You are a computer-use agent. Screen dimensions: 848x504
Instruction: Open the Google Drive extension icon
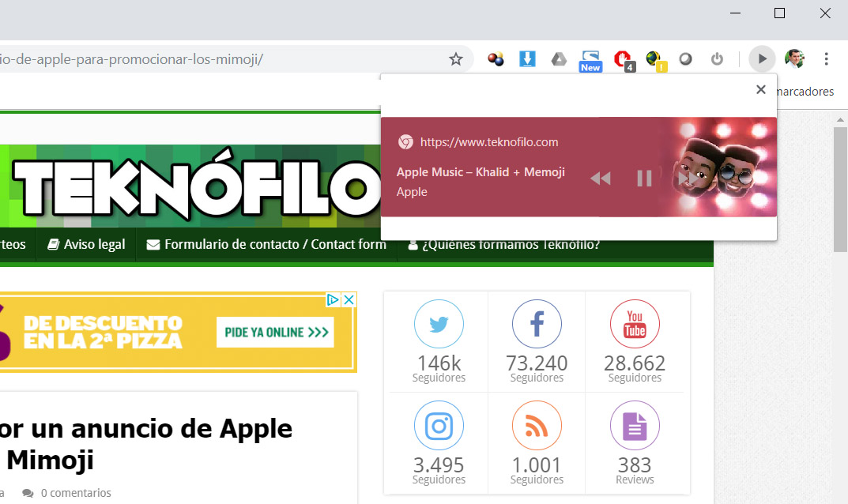[559, 59]
